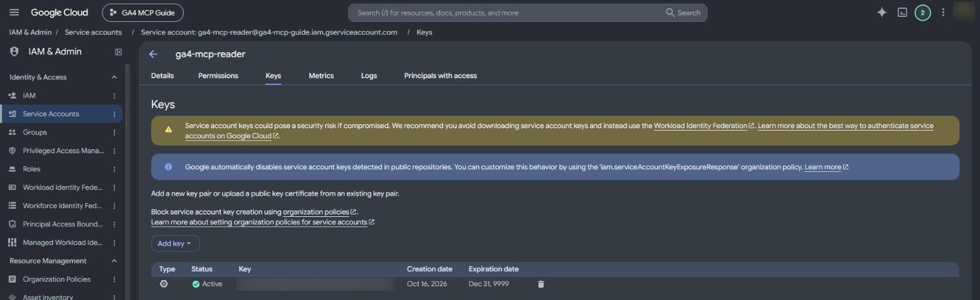Open the Principals with access tab
Screen dimensions: 980x300
point(441,76)
